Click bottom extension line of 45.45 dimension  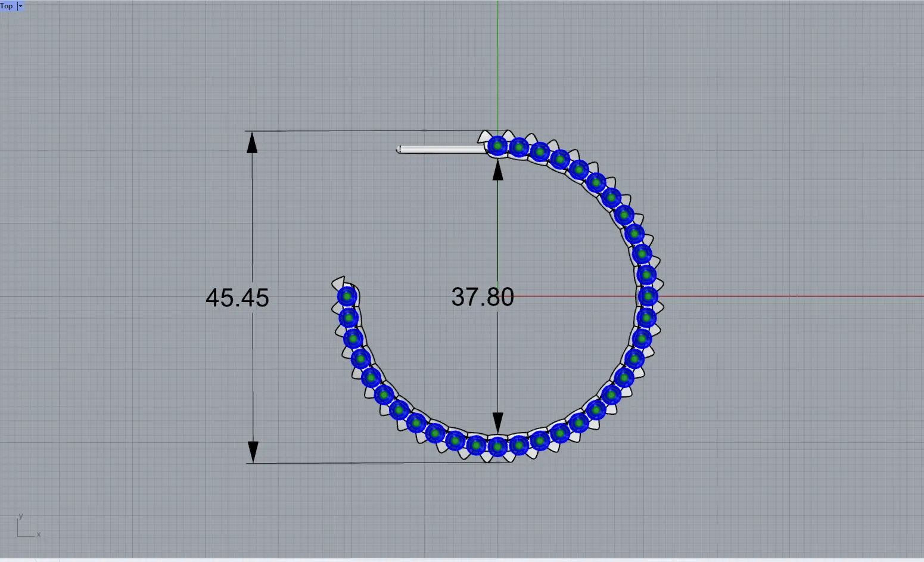(x=357, y=462)
